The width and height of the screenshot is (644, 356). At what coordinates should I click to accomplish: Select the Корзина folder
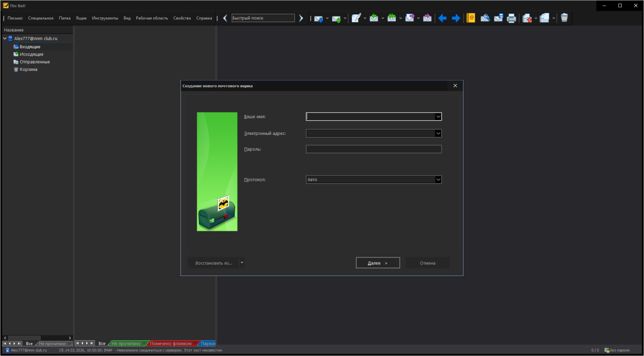click(28, 70)
